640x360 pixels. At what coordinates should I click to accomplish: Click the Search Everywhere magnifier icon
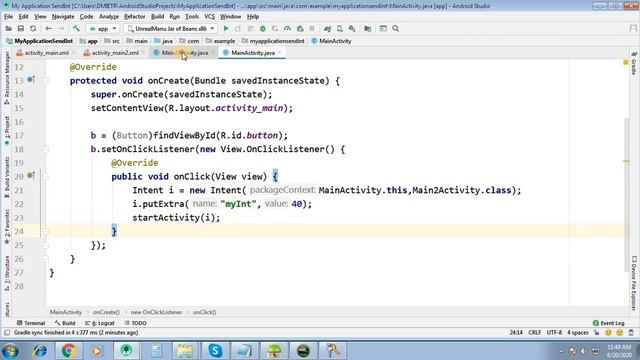tap(396, 29)
